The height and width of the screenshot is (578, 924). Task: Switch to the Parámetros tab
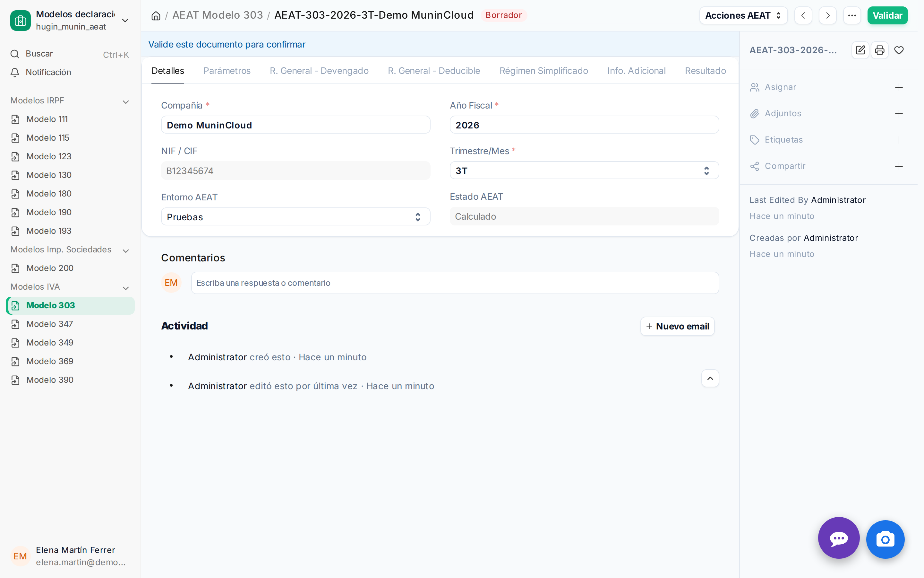tap(227, 71)
